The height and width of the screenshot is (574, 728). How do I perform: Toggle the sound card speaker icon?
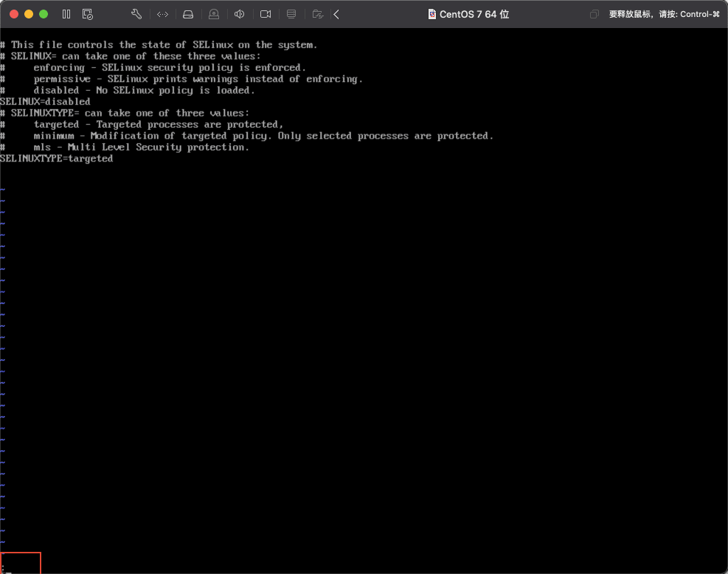(240, 14)
